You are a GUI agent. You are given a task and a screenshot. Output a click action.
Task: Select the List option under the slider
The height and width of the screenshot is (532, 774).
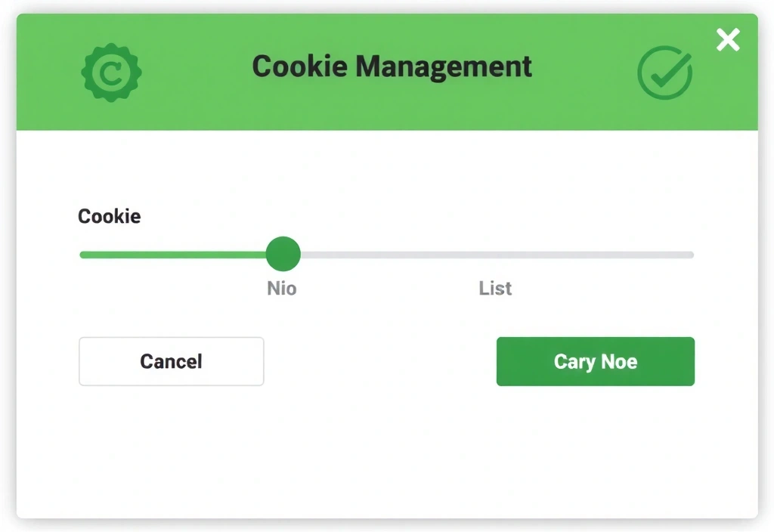pos(495,288)
